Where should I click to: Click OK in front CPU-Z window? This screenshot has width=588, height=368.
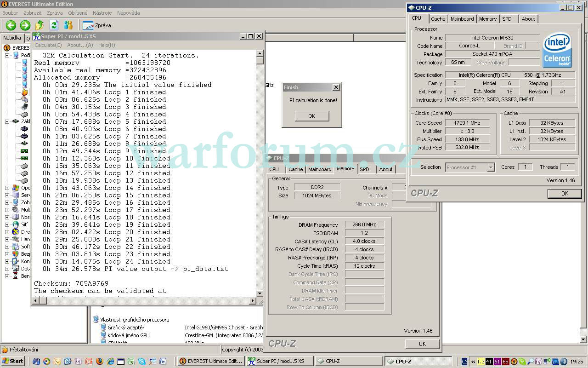tap(565, 194)
